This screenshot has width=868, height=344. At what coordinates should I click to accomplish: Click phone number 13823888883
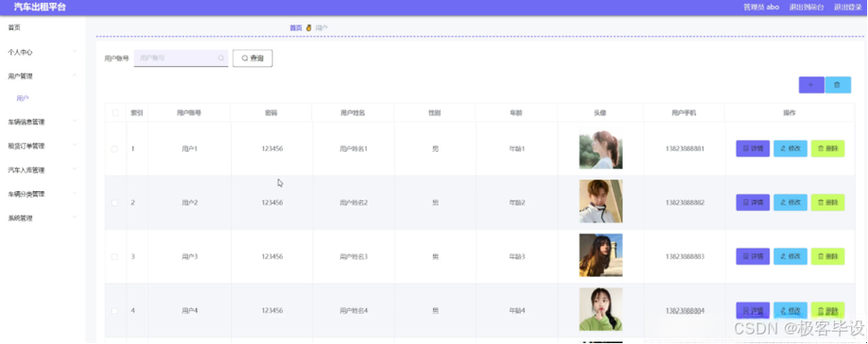click(685, 256)
